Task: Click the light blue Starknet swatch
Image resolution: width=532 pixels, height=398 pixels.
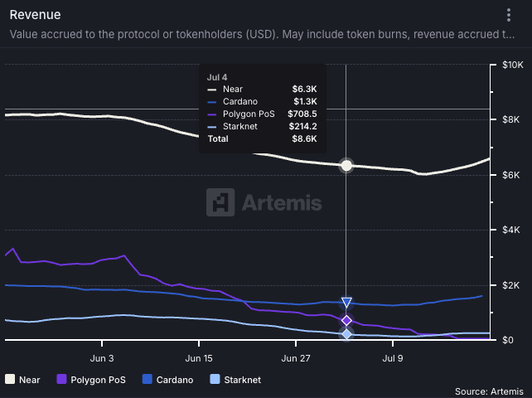Action: [215, 379]
